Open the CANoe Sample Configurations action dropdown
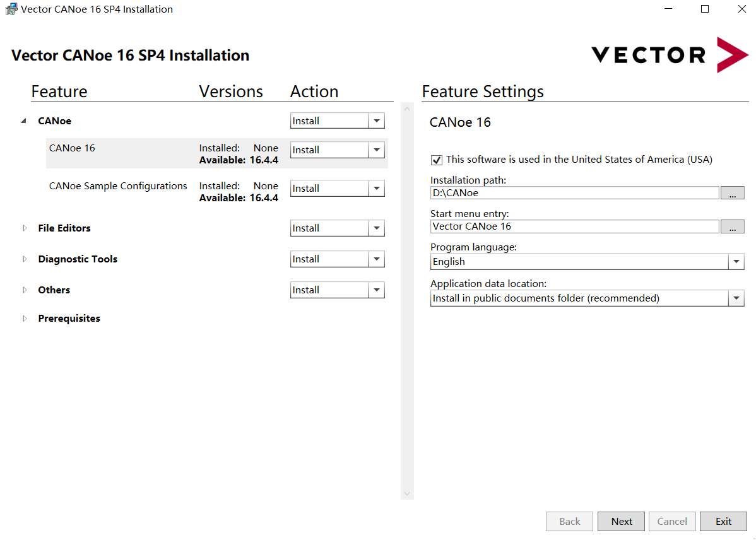This screenshot has width=756, height=540. (x=377, y=189)
